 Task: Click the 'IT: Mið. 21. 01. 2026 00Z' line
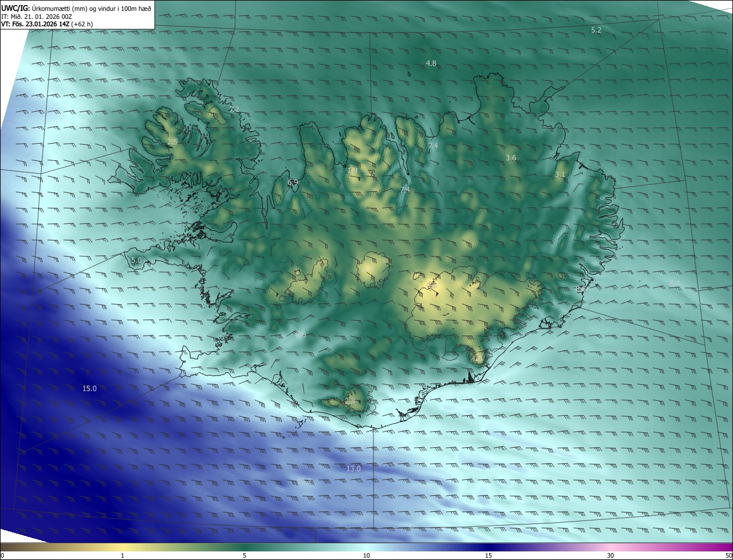(x=36, y=17)
